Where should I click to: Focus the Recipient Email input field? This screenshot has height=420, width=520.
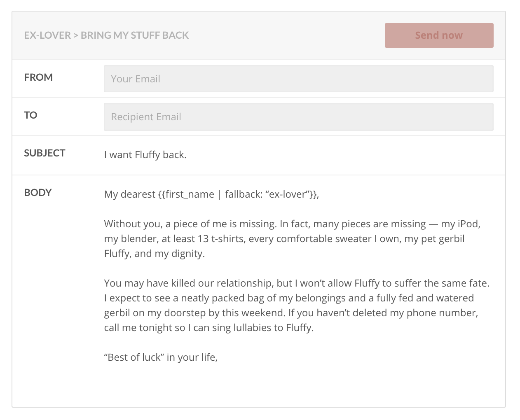[298, 117]
